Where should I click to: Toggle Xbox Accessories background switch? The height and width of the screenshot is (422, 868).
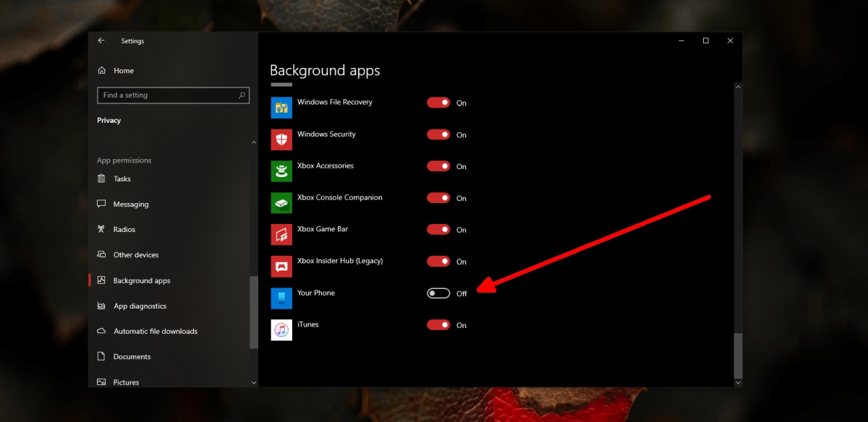click(x=438, y=166)
